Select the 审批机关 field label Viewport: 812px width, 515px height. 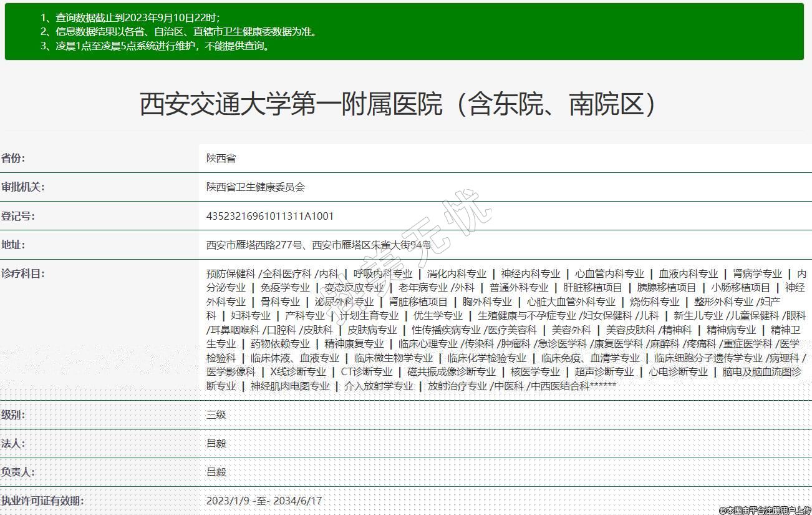click(22, 187)
